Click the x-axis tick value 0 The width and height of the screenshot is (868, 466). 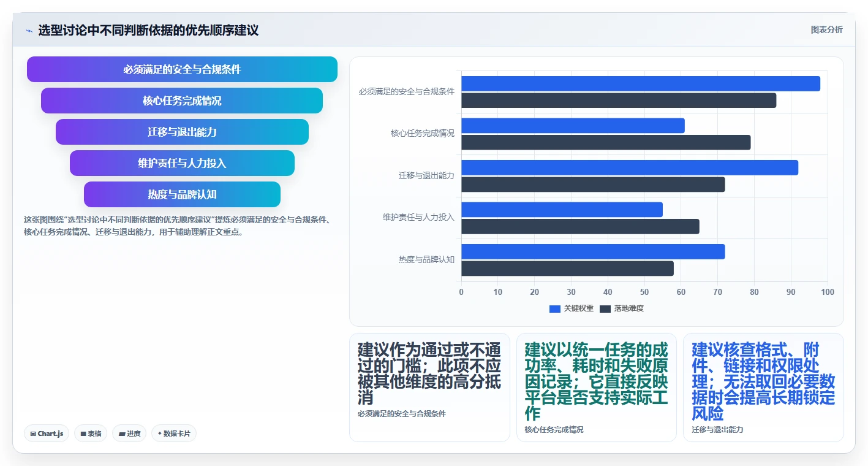[x=461, y=292]
